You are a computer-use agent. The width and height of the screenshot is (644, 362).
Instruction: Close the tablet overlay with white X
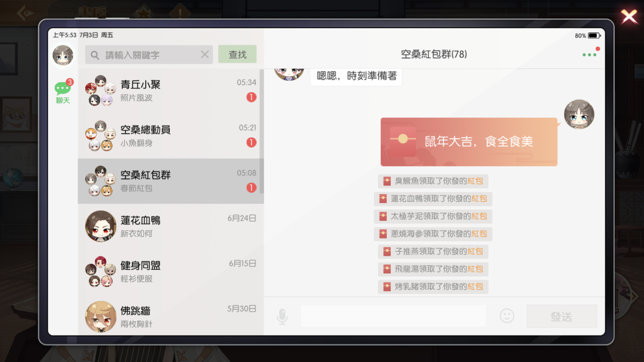pos(629,17)
